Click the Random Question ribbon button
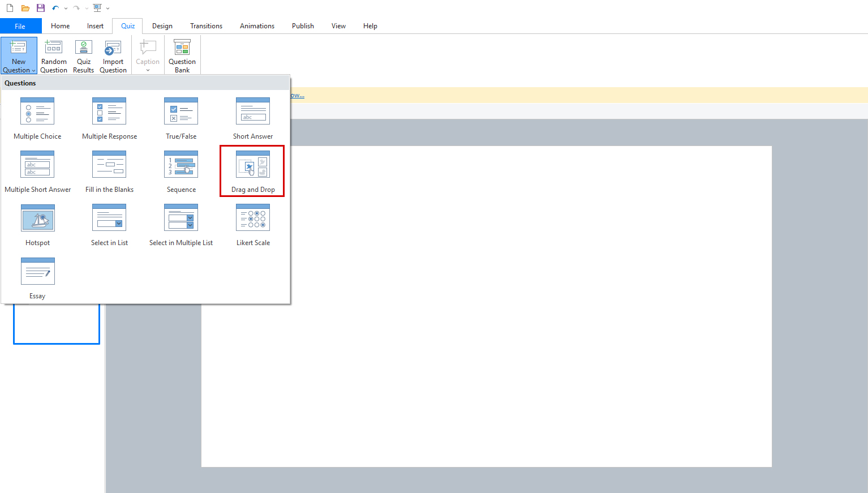Viewport: 868px width, 493px height. (x=54, y=56)
